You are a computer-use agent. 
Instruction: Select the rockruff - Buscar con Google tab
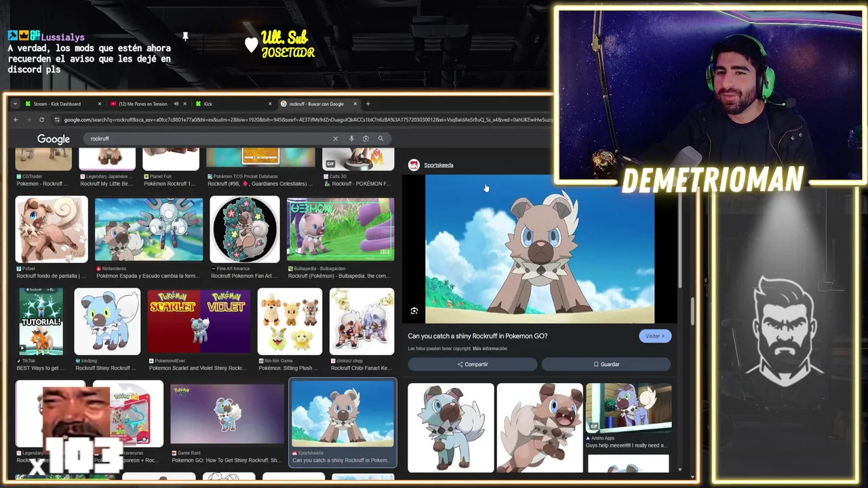point(316,104)
